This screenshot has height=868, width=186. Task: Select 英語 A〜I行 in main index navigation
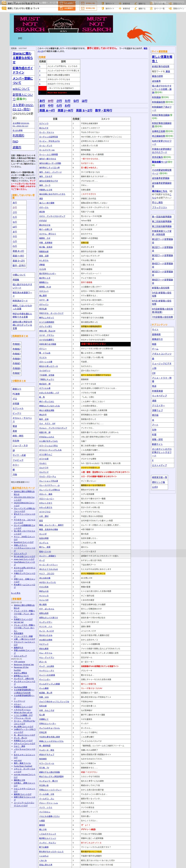click(x=47, y=110)
